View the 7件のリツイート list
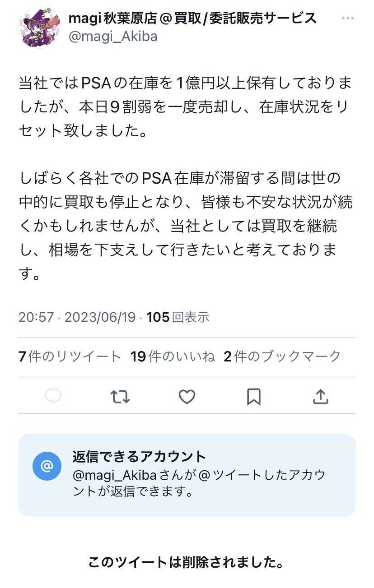The image size is (374, 588). [x=70, y=357]
